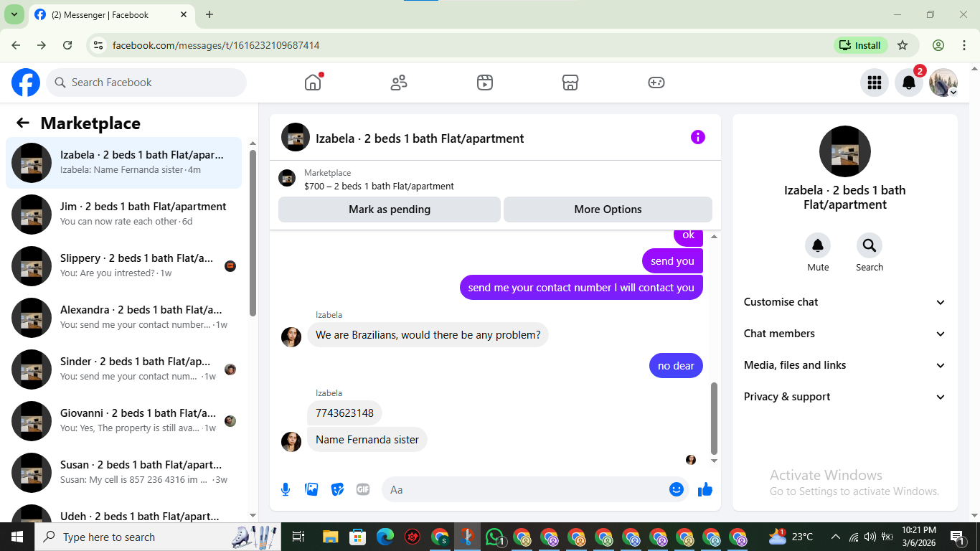The image size is (980, 551).
Task: Click More Options button
Action: (x=608, y=209)
